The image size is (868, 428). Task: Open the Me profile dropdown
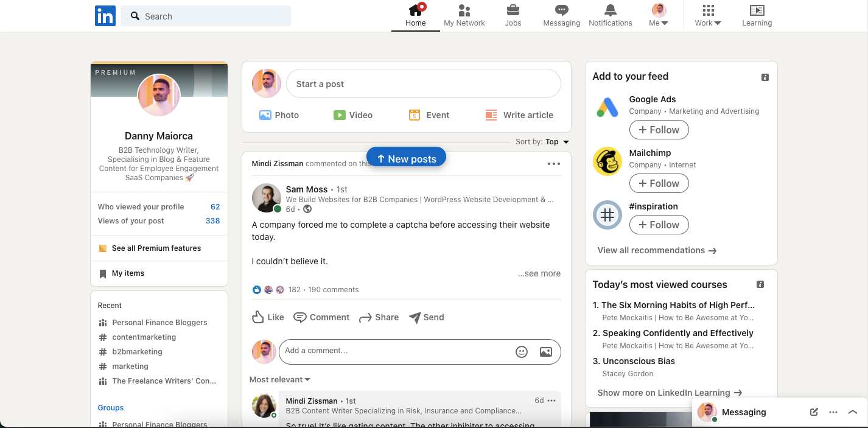658,15
